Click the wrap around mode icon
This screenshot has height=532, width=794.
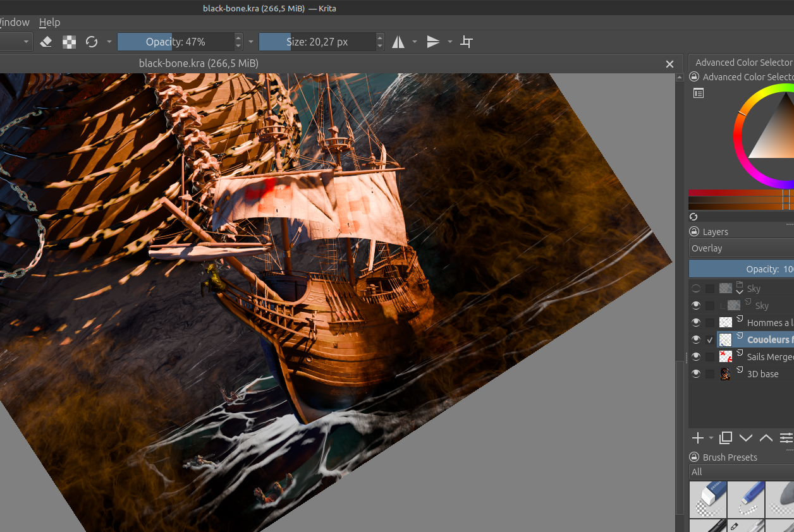click(x=467, y=42)
